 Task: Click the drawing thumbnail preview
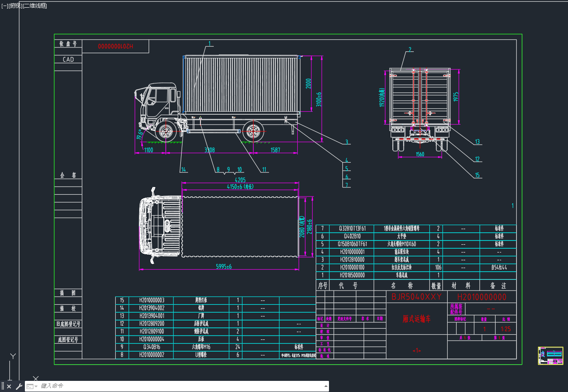[550, 356]
